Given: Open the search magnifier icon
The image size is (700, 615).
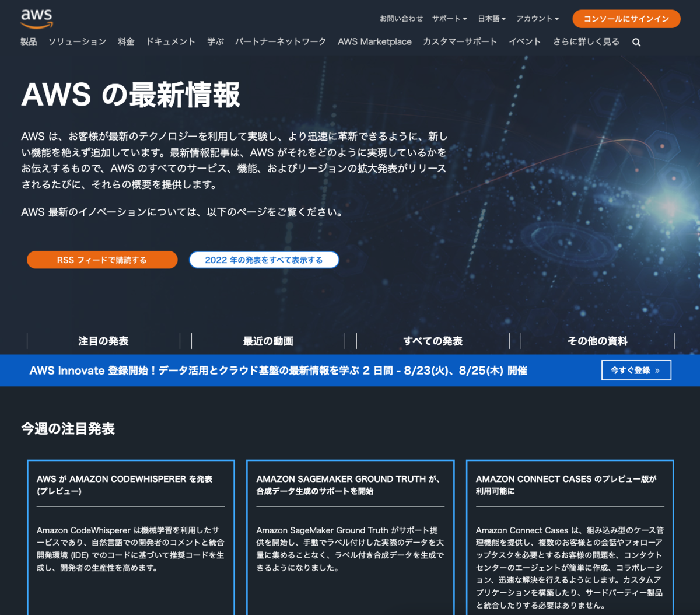Looking at the screenshot, I should click(636, 42).
